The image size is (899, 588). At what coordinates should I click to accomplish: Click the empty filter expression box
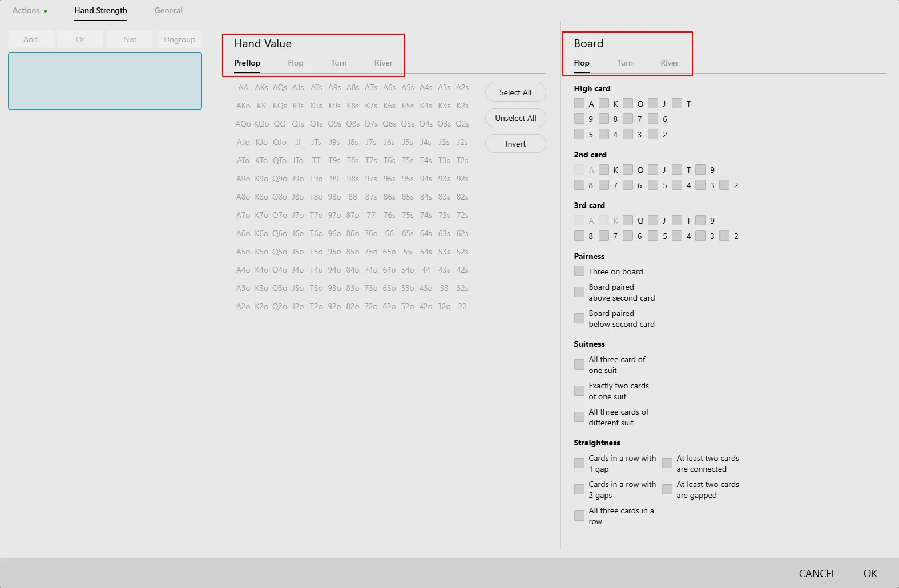pyautogui.click(x=105, y=81)
